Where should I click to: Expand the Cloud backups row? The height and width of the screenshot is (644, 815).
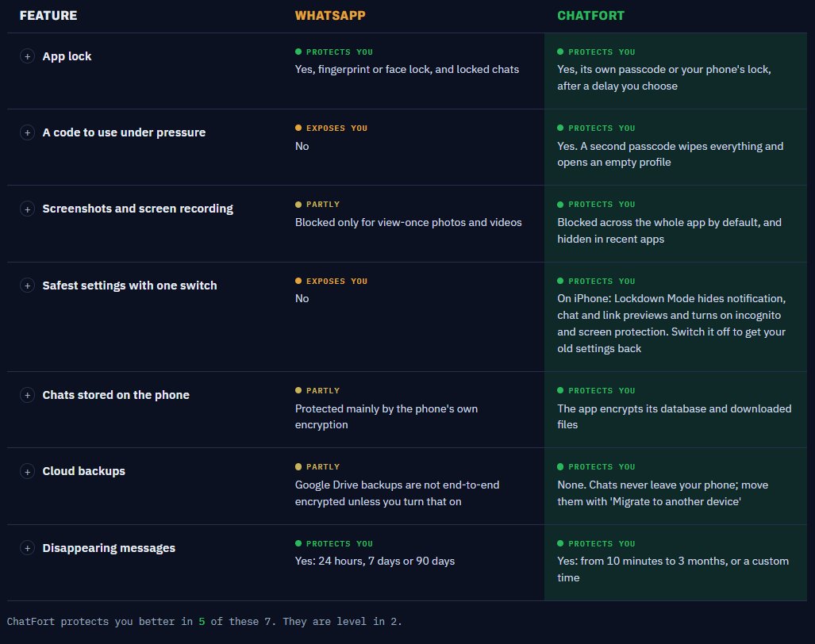28,471
